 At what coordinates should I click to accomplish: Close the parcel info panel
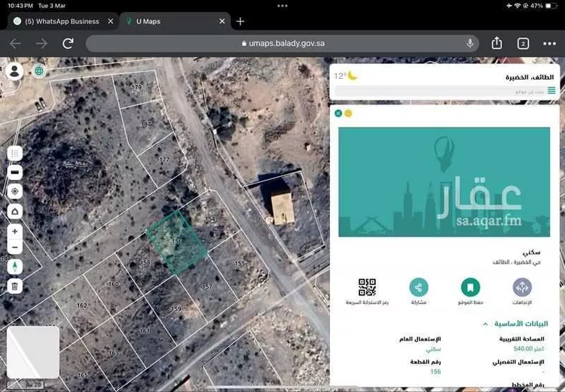pos(338,114)
